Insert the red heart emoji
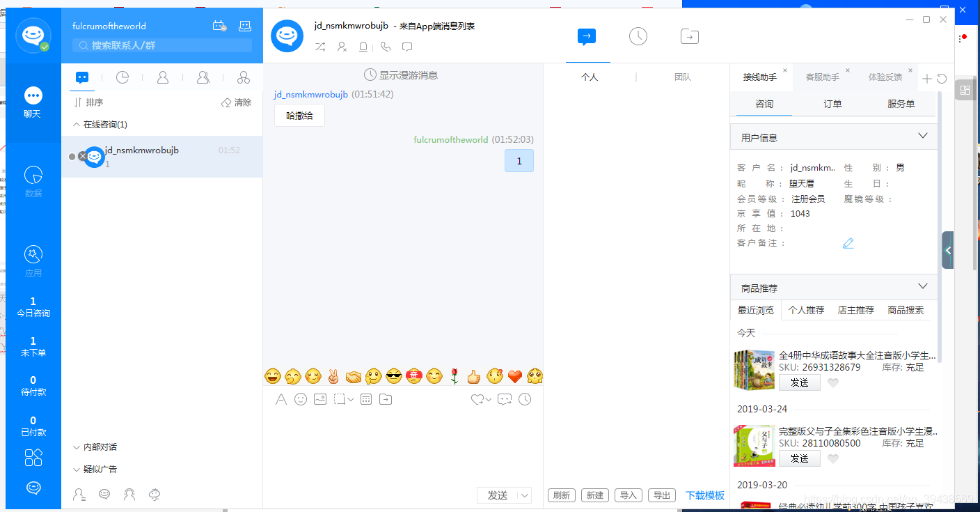The height and width of the screenshot is (512, 980). tap(514, 376)
